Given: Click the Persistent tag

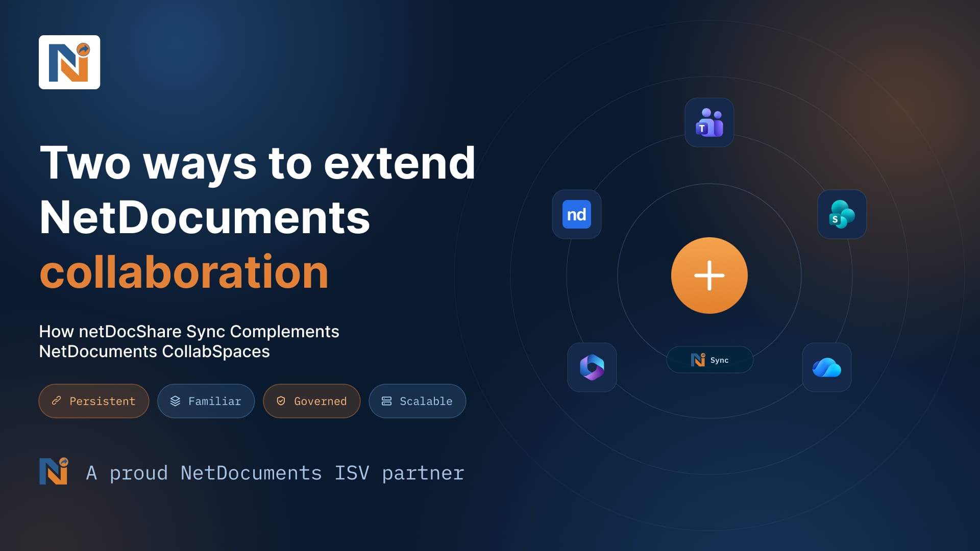Looking at the screenshot, I should pyautogui.click(x=94, y=401).
